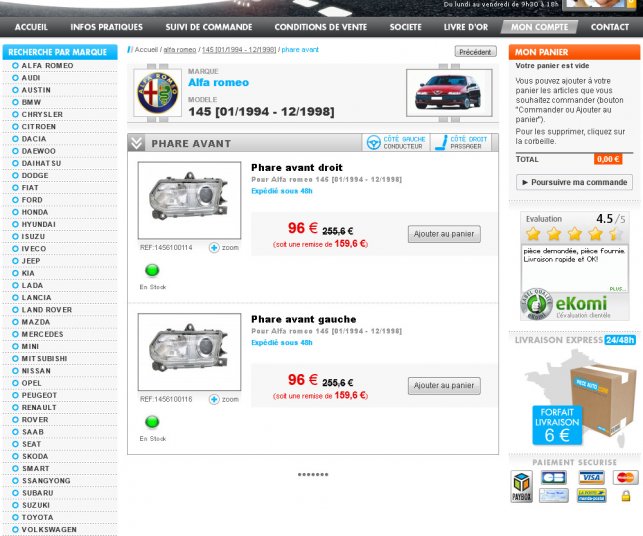Click the red Alfa 145 car picture
The height and width of the screenshot is (536, 643).
(449, 93)
